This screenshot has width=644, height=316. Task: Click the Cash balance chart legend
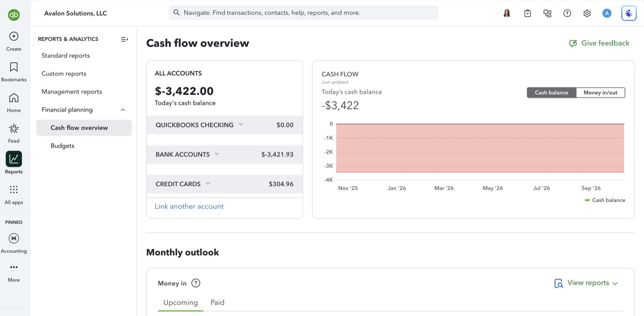pos(605,200)
